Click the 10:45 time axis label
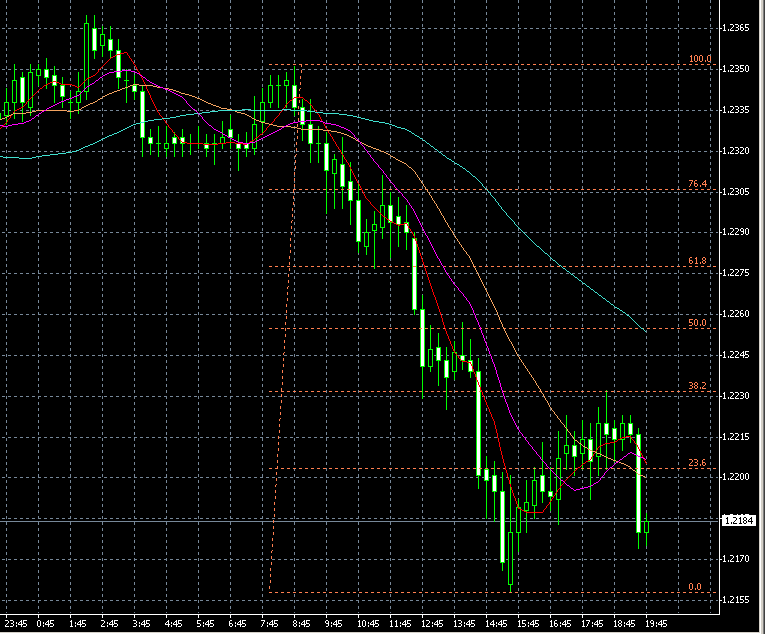 click(x=368, y=624)
